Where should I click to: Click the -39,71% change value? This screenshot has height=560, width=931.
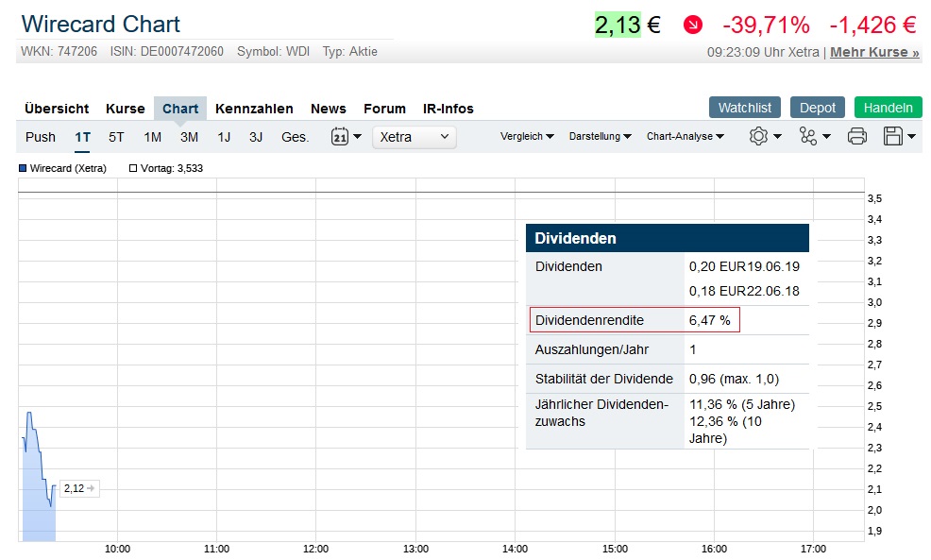tap(766, 25)
